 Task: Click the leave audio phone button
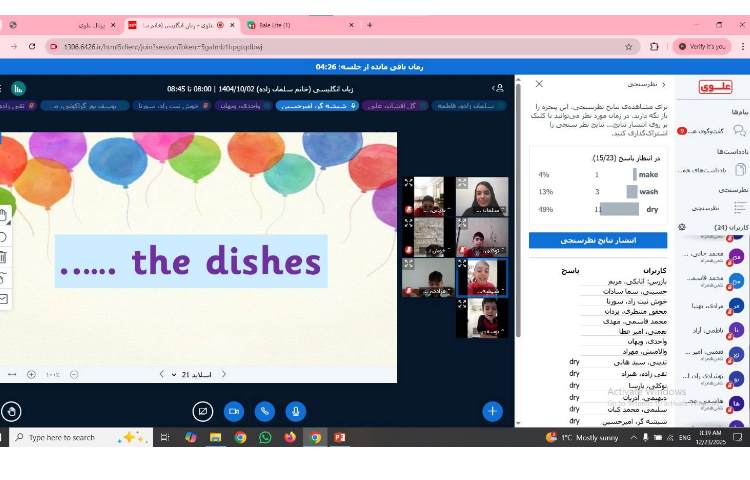pyautogui.click(x=265, y=411)
